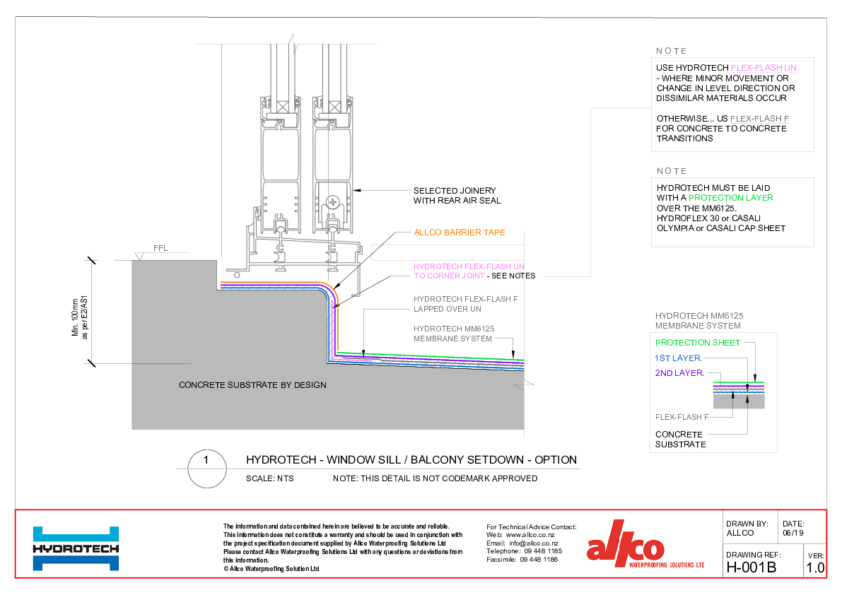Click the 'LAPPED OVER UN' callout text
This screenshot has width=842, height=595.
click(447, 309)
